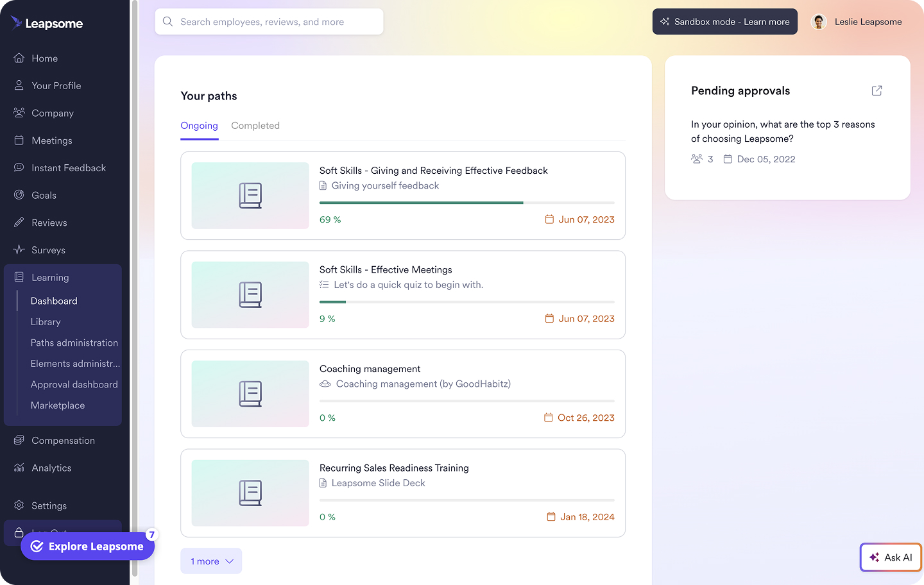Expand the 1 more paths dropdown
Viewport: 924px width, 585px height.
click(x=211, y=561)
